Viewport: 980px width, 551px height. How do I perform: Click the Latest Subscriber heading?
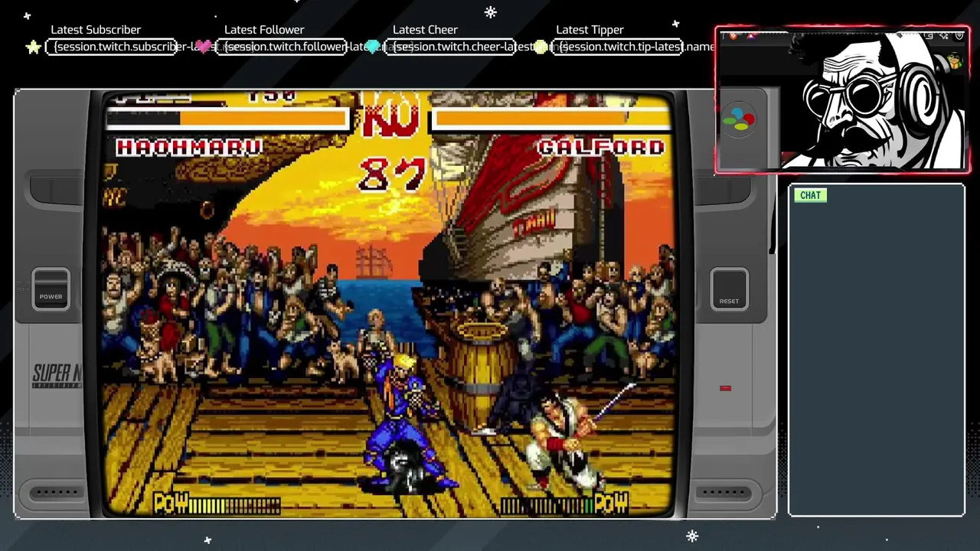point(96,30)
